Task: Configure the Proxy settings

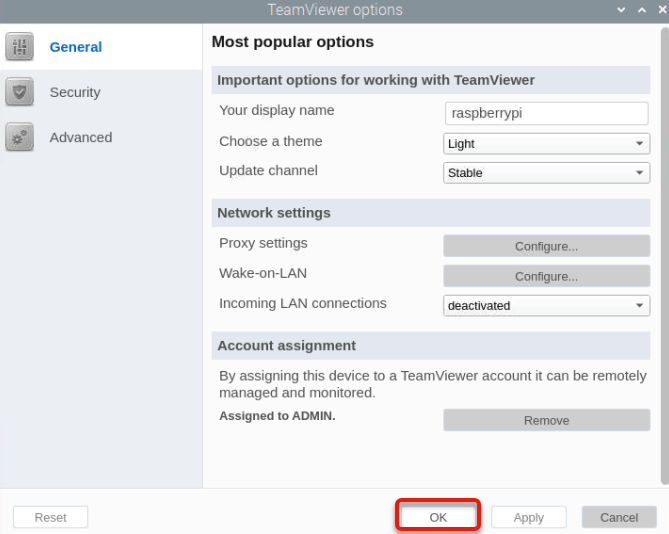Action: [547, 246]
